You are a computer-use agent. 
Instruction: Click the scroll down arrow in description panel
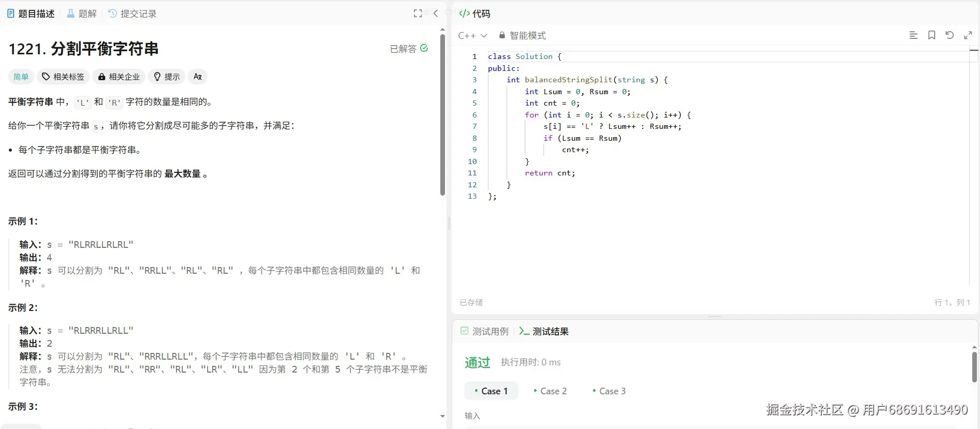[442, 416]
